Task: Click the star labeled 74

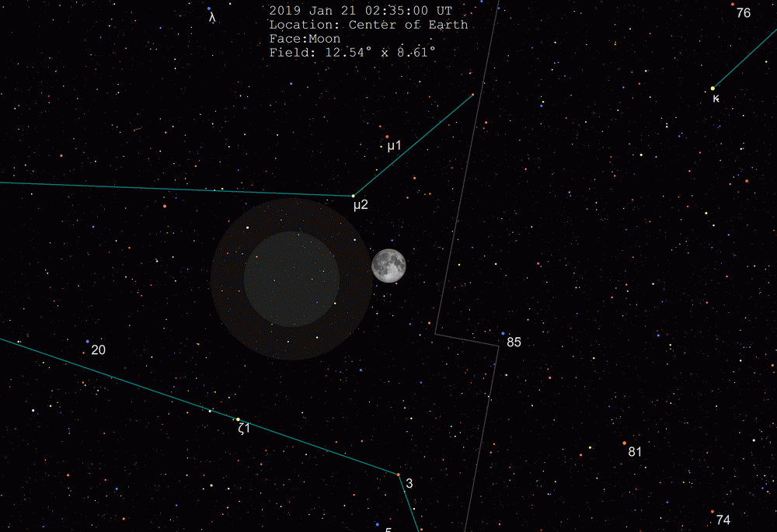Action: 713,513
